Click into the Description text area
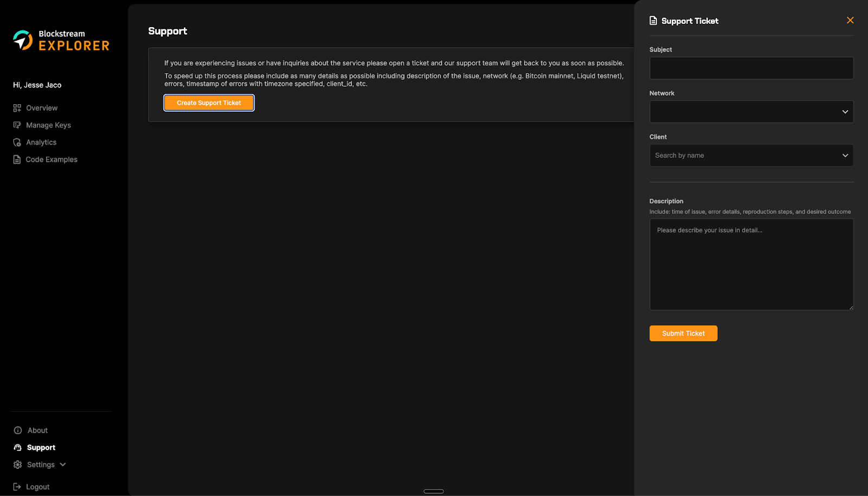Viewport: 868px width, 496px height. pos(751,265)
